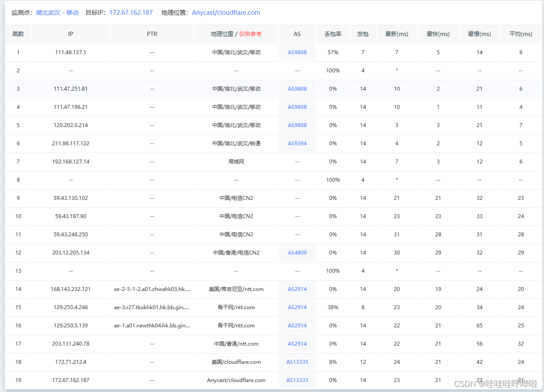Click the 平均(ms) column header
This screenshot has height=392, width=544.
tap(521, 34)
